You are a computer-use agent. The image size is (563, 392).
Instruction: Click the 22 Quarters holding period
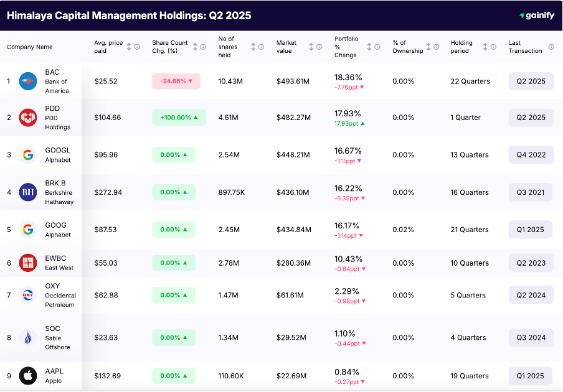470,82
